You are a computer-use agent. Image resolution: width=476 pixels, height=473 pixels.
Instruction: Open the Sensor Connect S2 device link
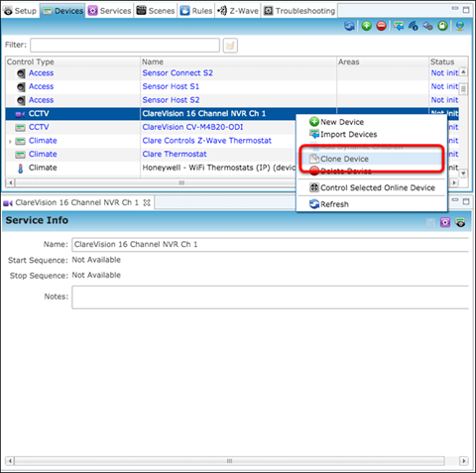[x=178, y=73]
